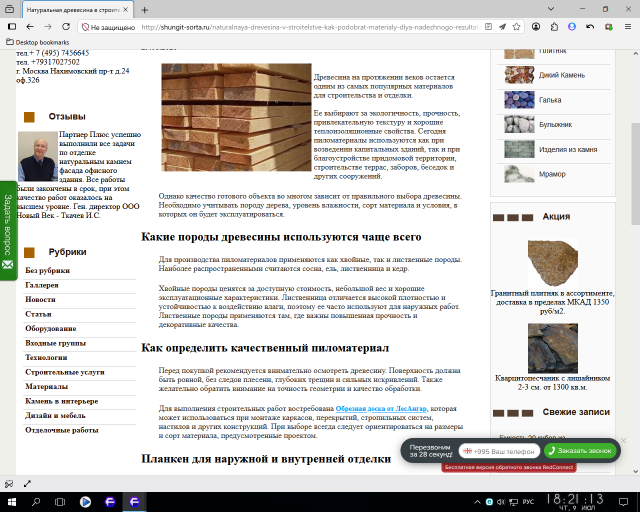Close the 'Натуральная древесина' tab
The height and width of the screenshot is (512, 640).
point(126,9)
